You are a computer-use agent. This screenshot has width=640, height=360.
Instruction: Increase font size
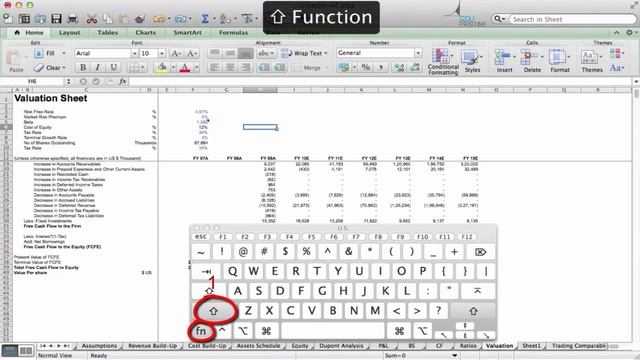pyautogui.click(x=176, y=53)
